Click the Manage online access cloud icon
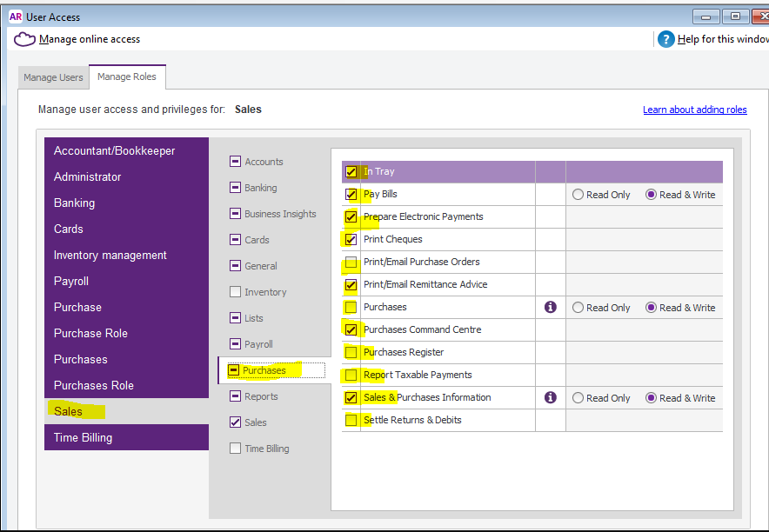The height and width of the screenshot is (532, 769). pyautogui.click(x=25, y=39)
